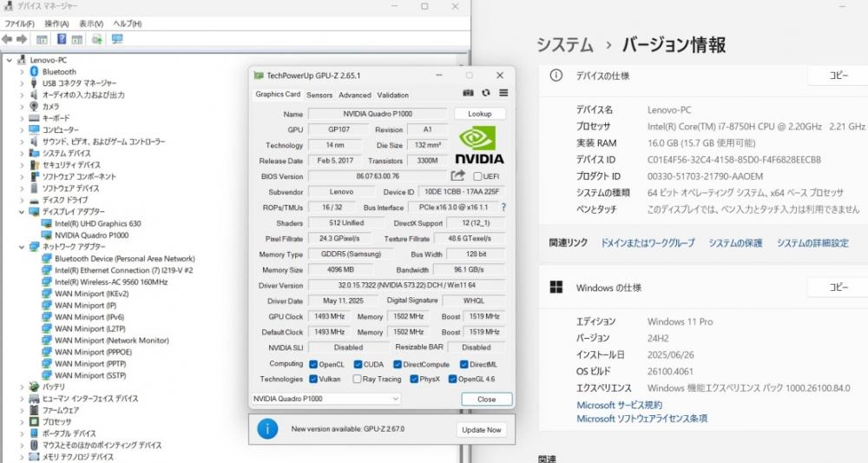Click the GPU name field NVIDIA Quadro P1000
The image size is (868, 463).
tap(378, 114)
